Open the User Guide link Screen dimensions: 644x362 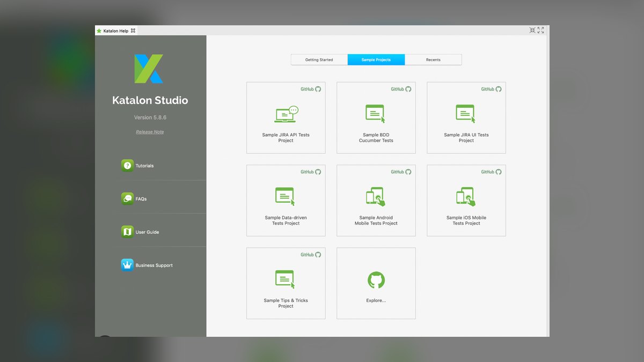tap(147, 232)
